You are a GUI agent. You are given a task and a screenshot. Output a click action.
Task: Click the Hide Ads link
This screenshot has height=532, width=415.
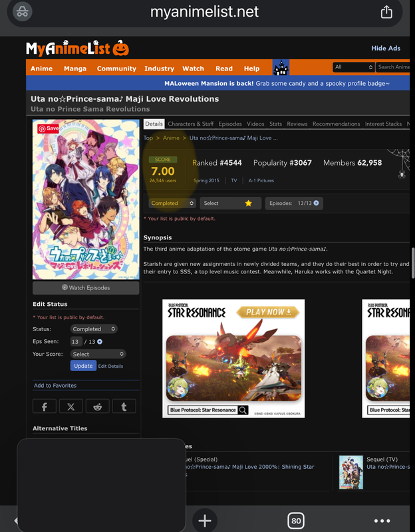386,48
